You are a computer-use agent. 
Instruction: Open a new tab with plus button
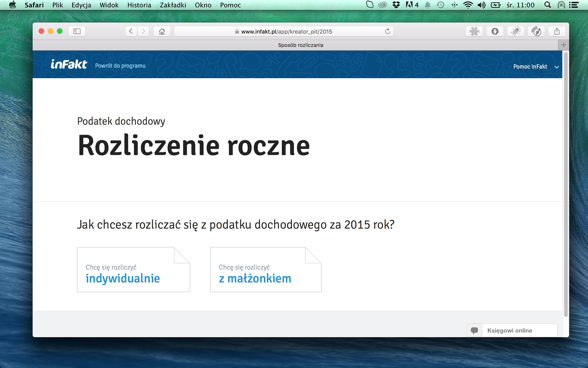(563, 45)
